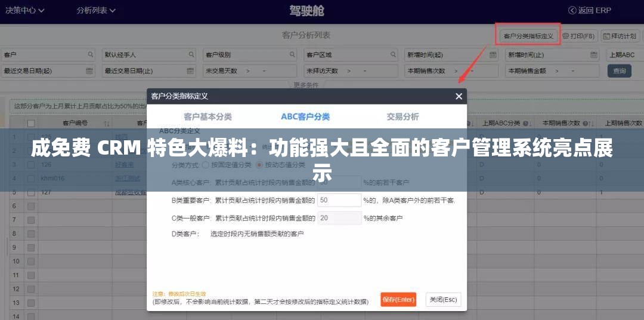Click the 上期ABC filter field

[x=625, y=54]
